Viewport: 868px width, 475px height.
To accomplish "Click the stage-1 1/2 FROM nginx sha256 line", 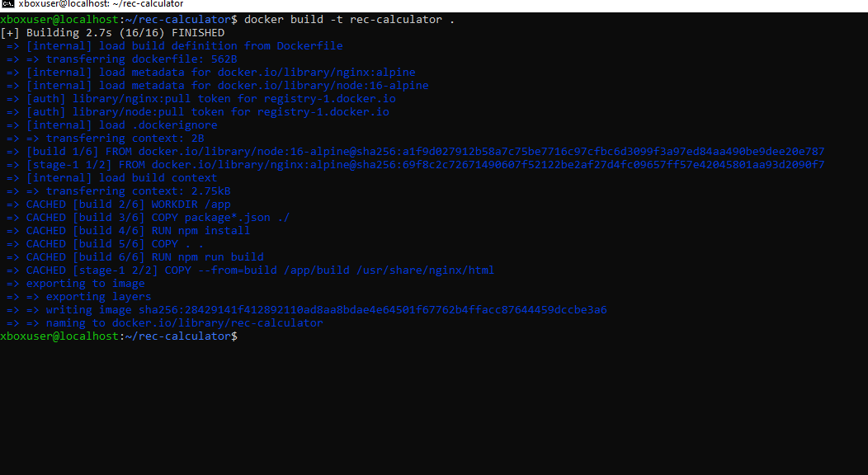I will (425, 165).
